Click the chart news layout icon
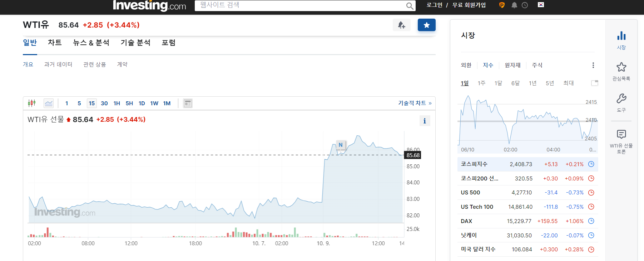Viewport: 644px width, 261px height. pyautogui.click(x=188, y=103)
